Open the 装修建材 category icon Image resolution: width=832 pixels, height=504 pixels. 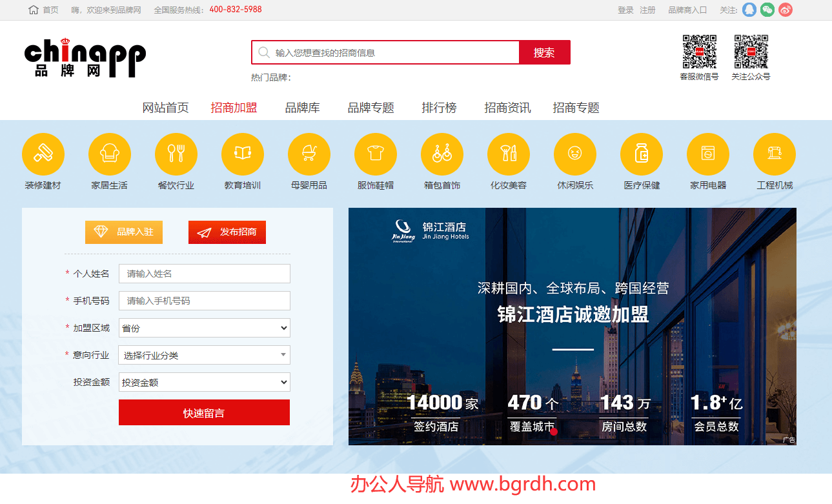(43, 154)
